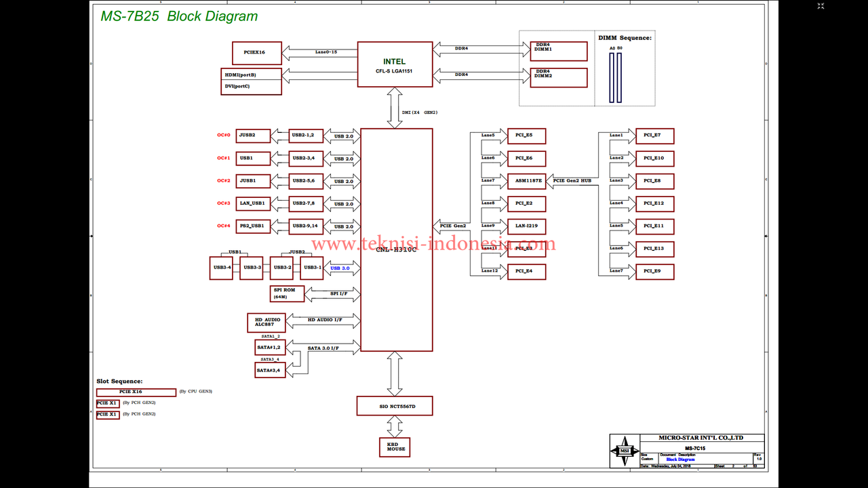Click the red OC#0 label
Image resolution: width=868 pixels, height=488 pixels.
[x=224, y=135]
